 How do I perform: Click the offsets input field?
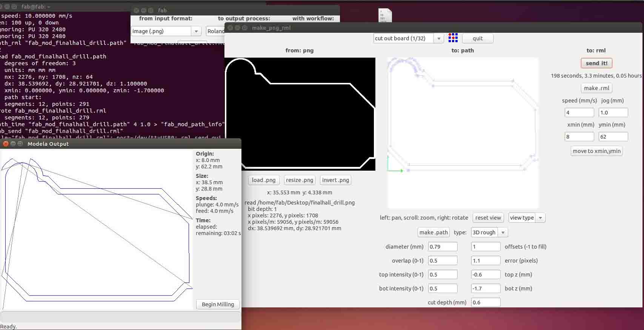click(486, 247)
